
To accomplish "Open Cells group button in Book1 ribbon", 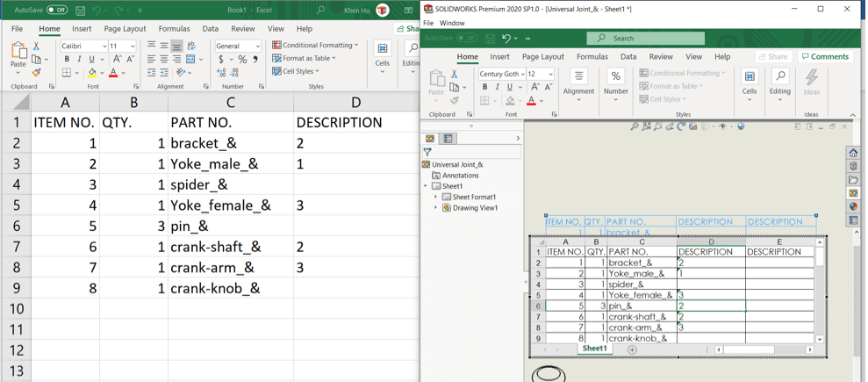I will pyautogui.click(x=383, y=57).
